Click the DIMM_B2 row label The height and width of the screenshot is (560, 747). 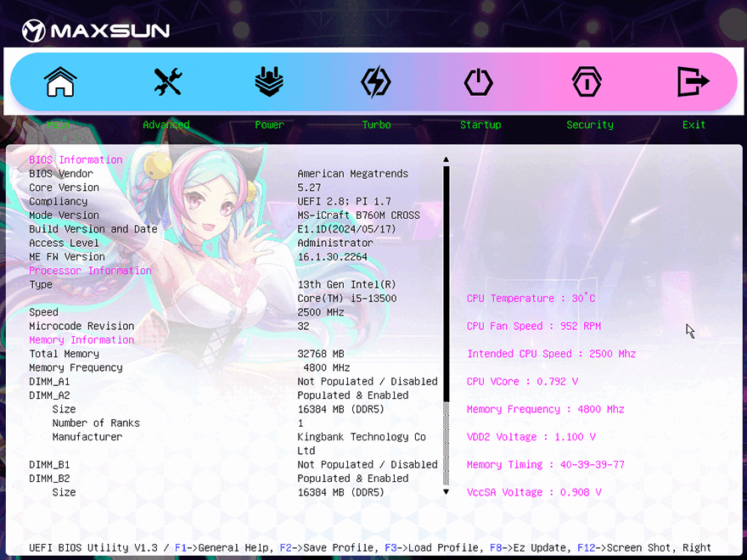coord(49,479)
